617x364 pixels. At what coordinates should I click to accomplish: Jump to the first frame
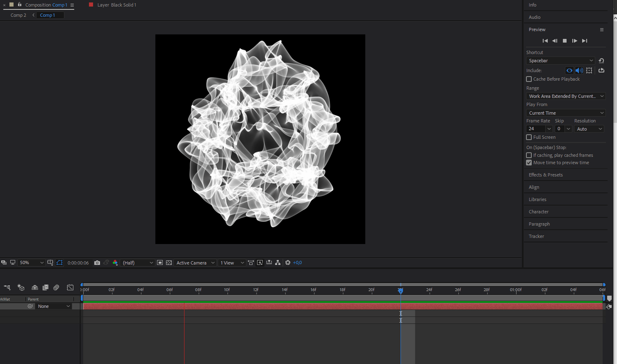pos(545,41)
